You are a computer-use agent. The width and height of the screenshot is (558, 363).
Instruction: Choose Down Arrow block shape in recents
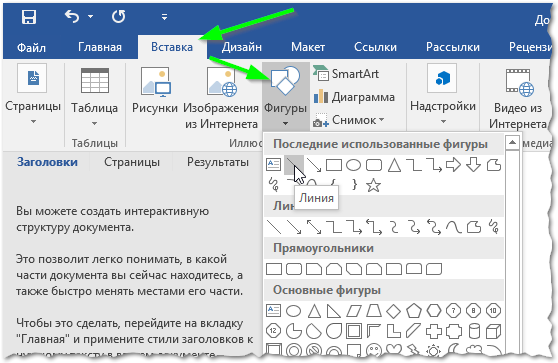click(473, 165)
